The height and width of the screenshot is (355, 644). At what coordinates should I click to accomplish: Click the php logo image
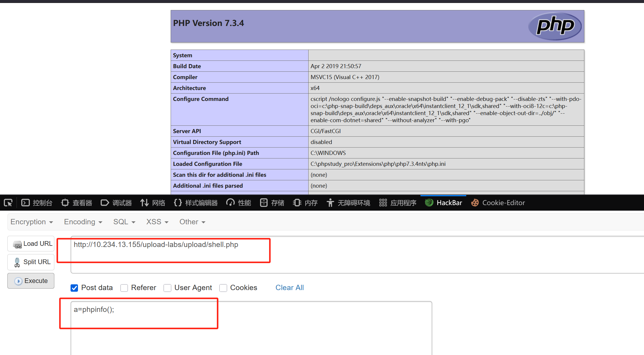tap(555, 26)
